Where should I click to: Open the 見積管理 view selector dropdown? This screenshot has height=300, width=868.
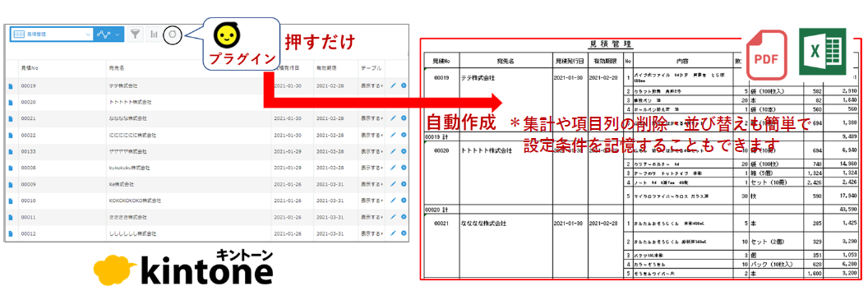click(52, 35)
